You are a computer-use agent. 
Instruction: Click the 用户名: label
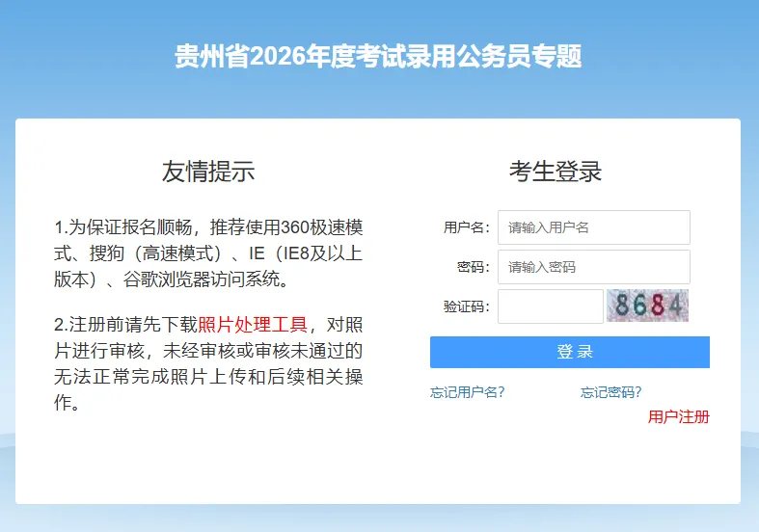point(467,227)
